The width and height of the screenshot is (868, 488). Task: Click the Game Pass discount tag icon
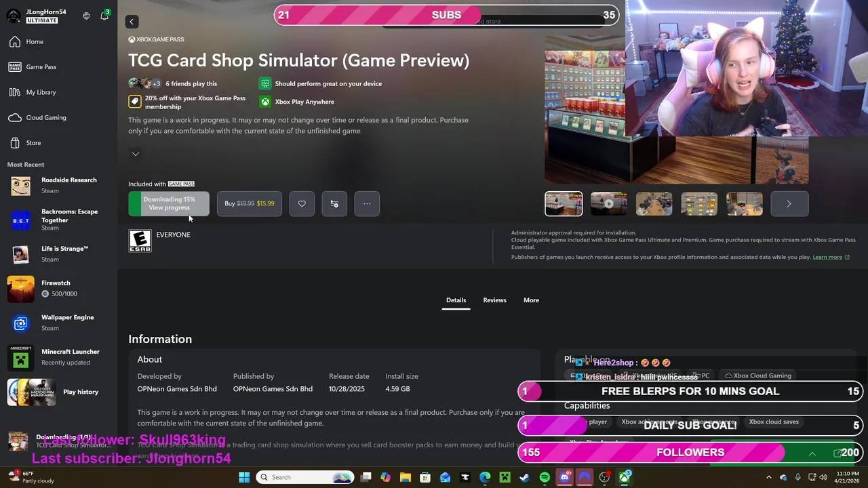click(134, 102)
